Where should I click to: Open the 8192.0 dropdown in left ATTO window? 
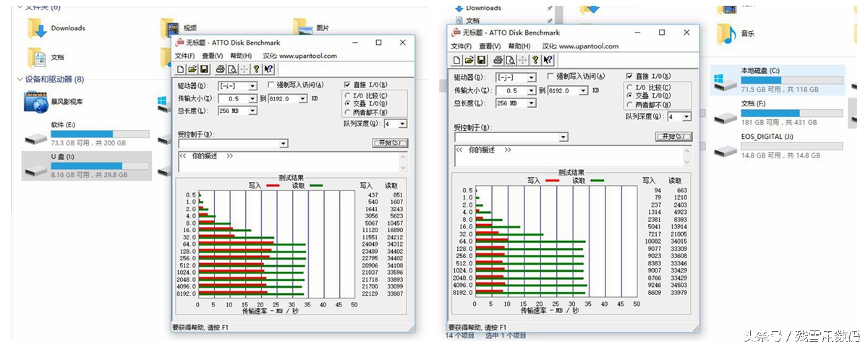pos(302,98)
